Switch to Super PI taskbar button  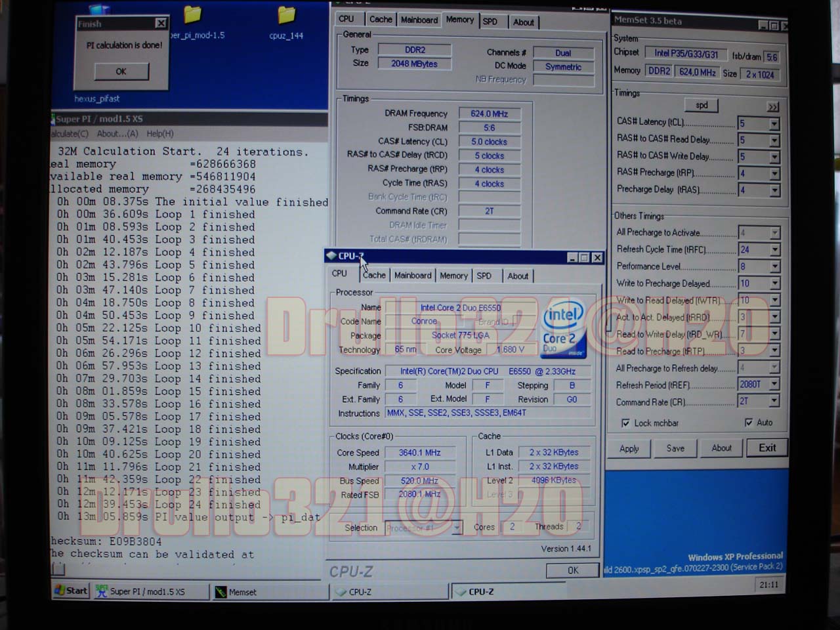pos(150,591)
